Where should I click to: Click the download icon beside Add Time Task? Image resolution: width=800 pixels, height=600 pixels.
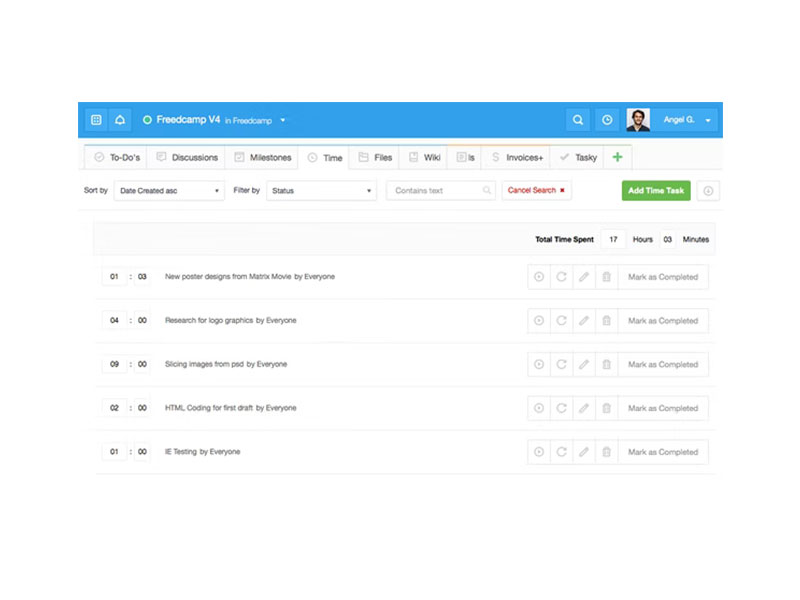tap(708, 191)
